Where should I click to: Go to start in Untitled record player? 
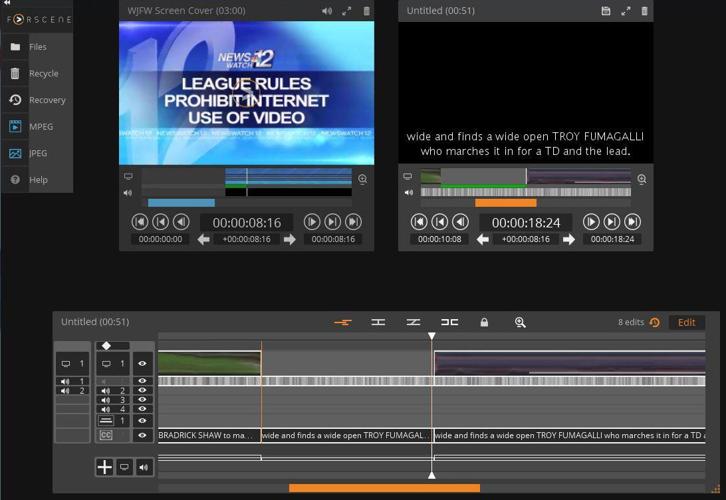tap(419, 222)
